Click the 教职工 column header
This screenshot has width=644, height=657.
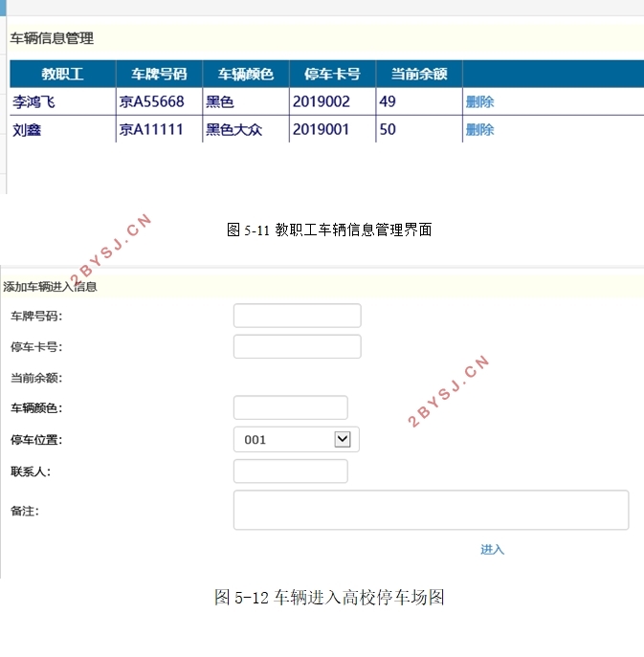click(62, 75)
